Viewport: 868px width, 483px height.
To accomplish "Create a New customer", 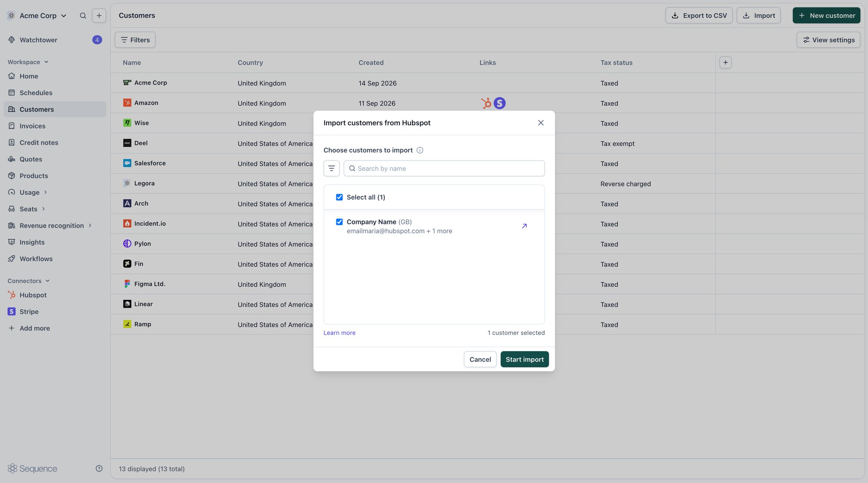I will pos(826,16).
